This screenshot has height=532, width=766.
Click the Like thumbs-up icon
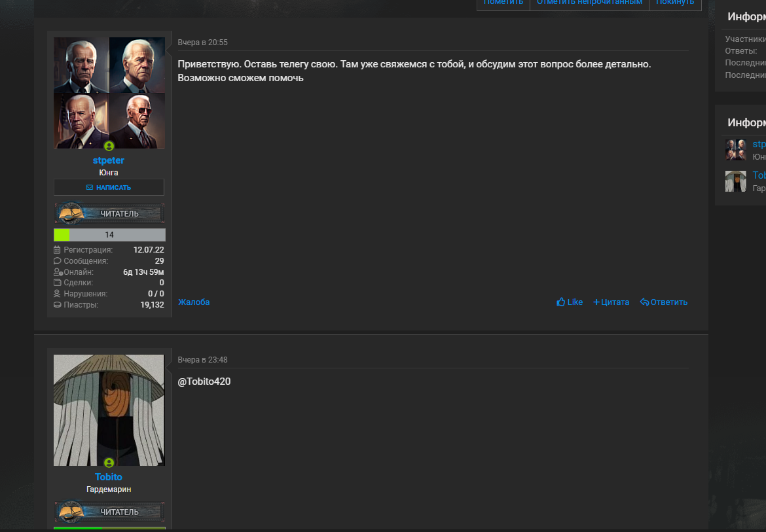[560, 302]
